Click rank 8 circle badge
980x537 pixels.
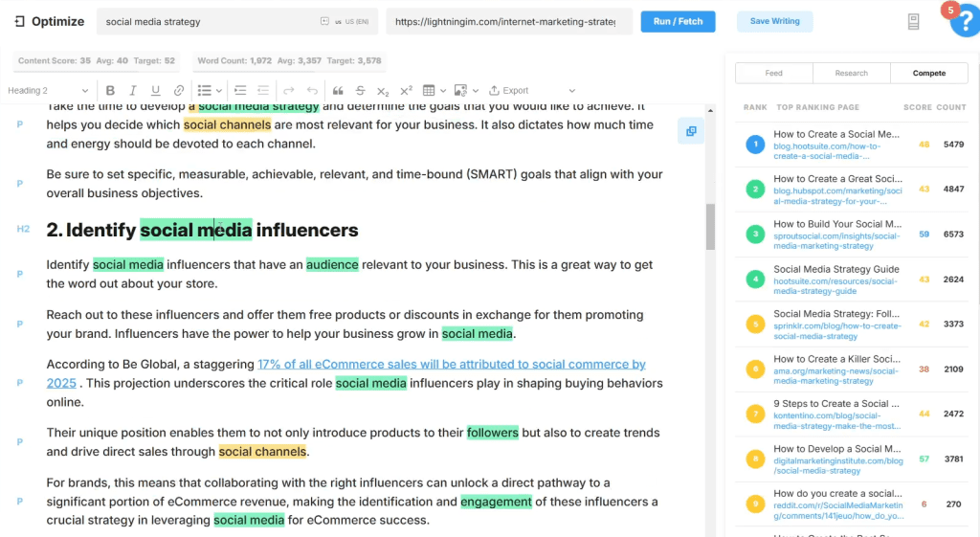pos(755,459)
